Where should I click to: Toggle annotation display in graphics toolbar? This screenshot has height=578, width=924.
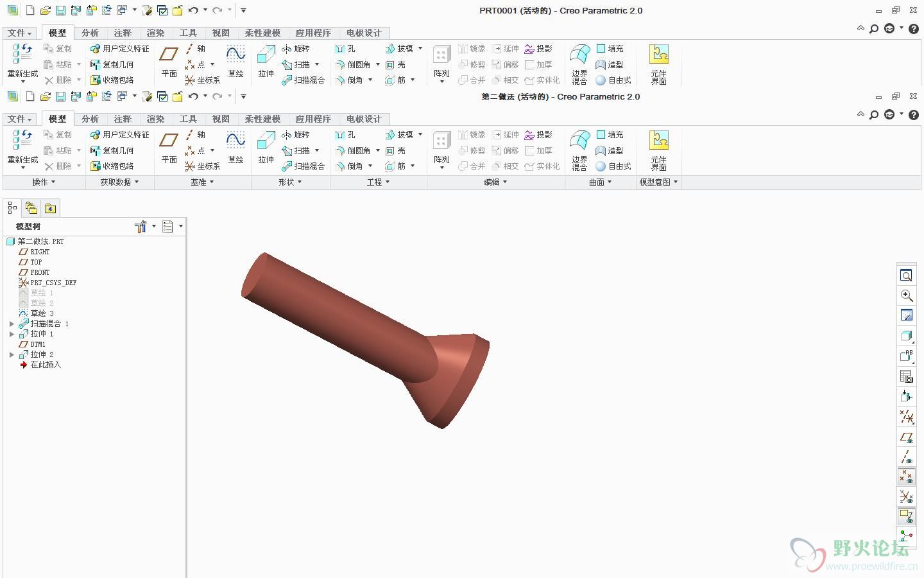pos(906,516)
